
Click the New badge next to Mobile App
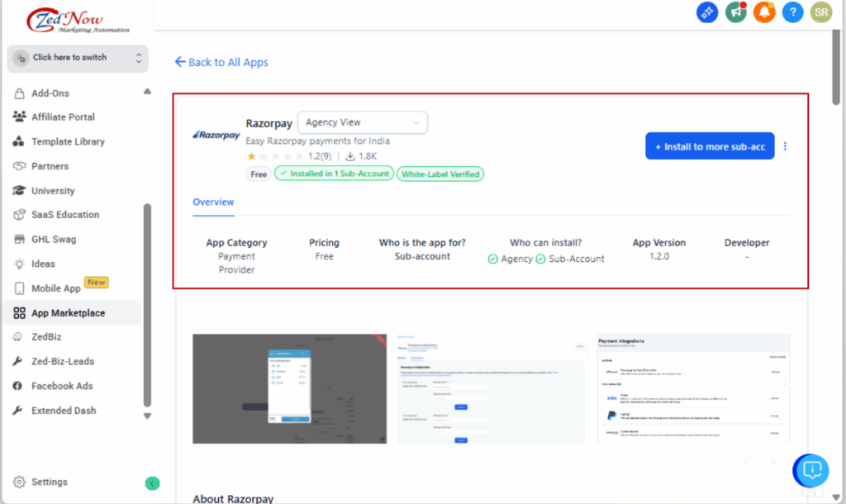pyautogui.click(x=97, y=283)
